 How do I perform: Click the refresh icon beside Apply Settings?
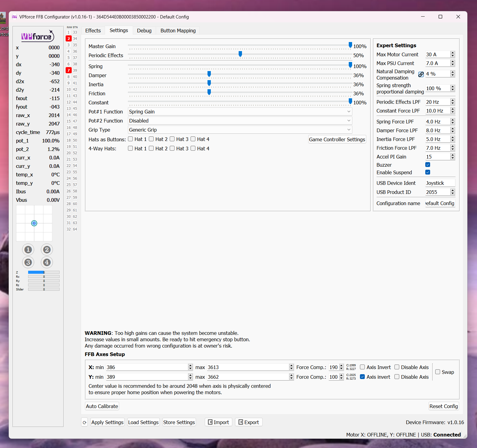(85, 422)
